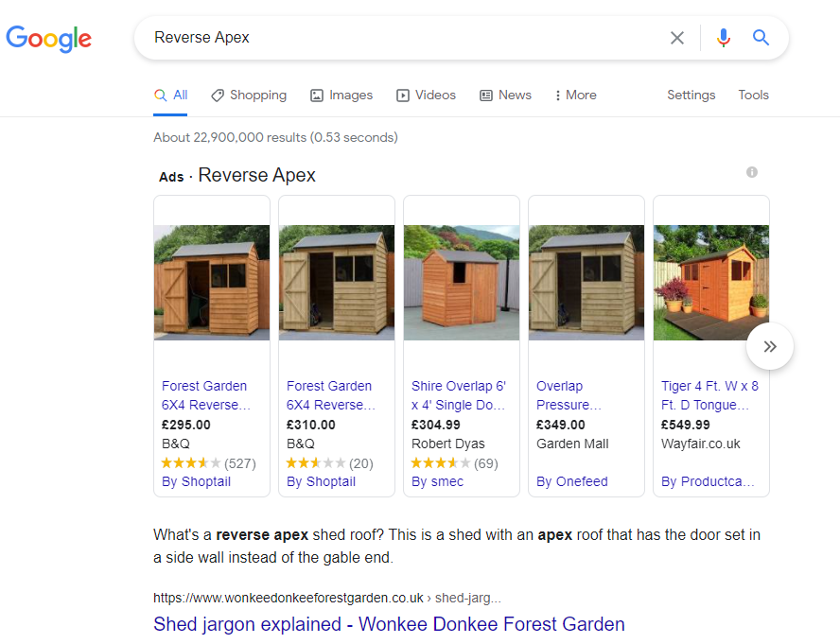Open the More options menu
840x644 pixels.
575,95
